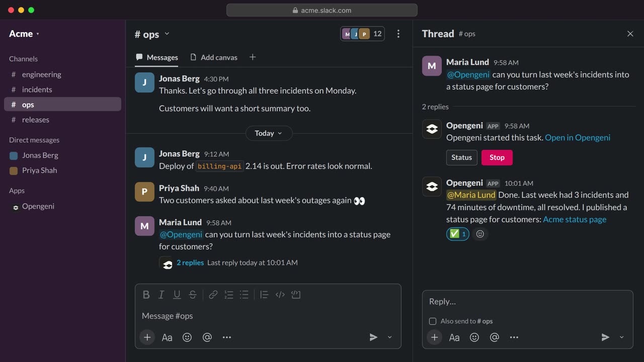Follow the 'Open in Opengeni' link

click(578, 138)
